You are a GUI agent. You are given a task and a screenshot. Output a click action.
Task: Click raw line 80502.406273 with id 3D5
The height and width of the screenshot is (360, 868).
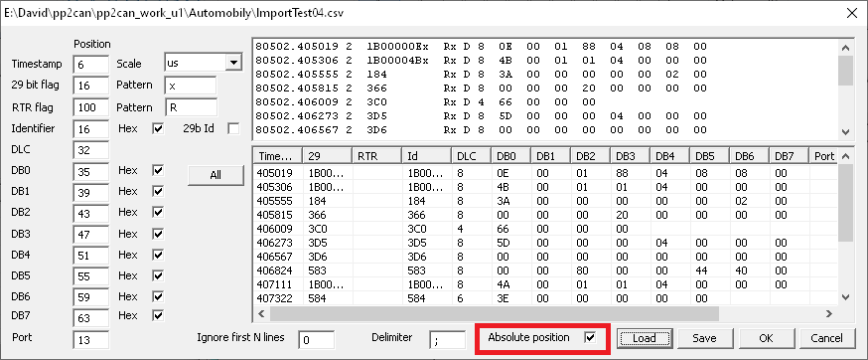pyautogui.click(x=481, y=116)
